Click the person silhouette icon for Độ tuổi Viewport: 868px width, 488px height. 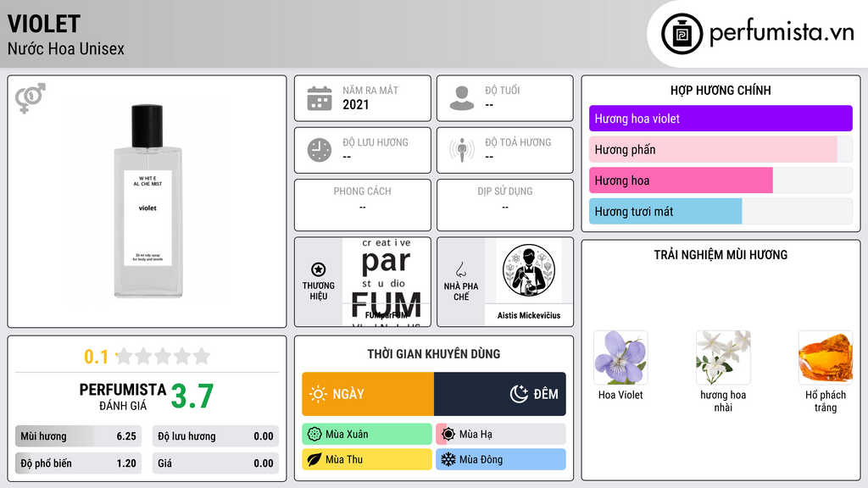[462, 98]
